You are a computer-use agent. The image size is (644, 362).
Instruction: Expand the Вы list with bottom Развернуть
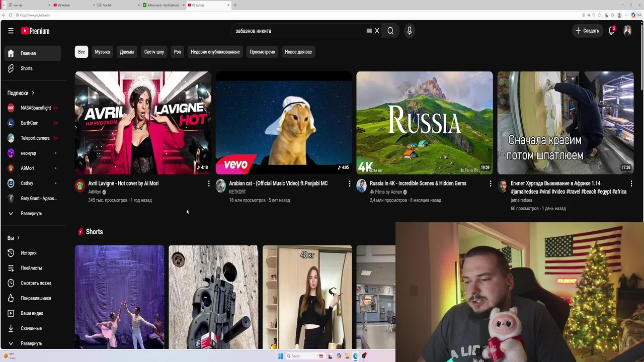tap(33, 343)
